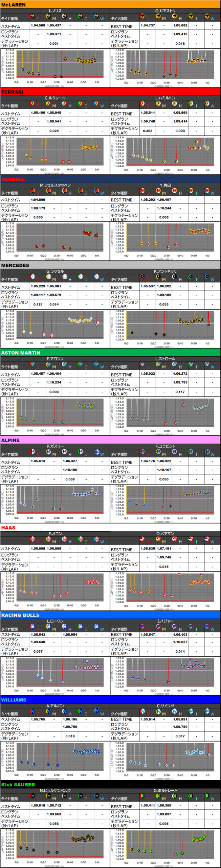Select the REDBULL team header

coord(110,179)
